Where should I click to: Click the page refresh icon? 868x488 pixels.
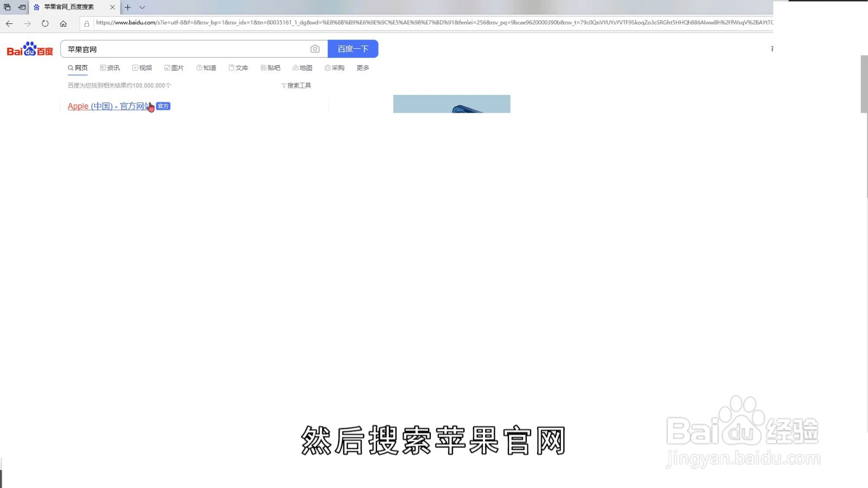pyautogui.click(x=45, y=23)
